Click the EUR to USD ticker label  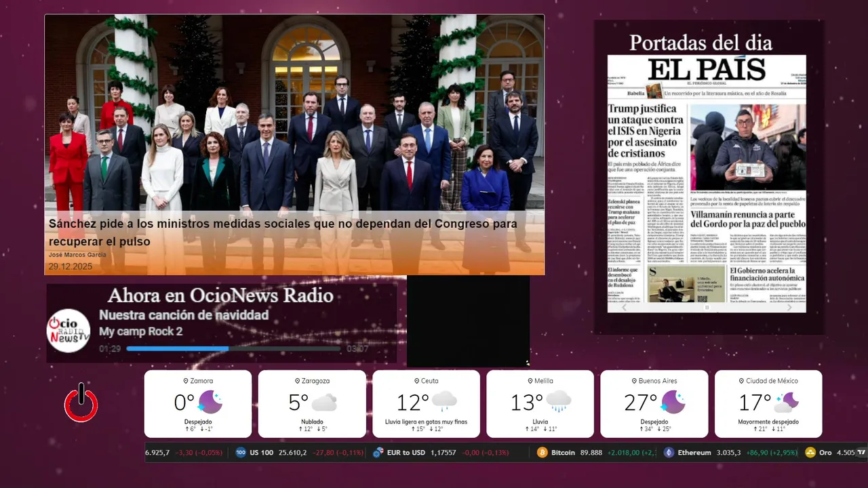coord(406,453)
